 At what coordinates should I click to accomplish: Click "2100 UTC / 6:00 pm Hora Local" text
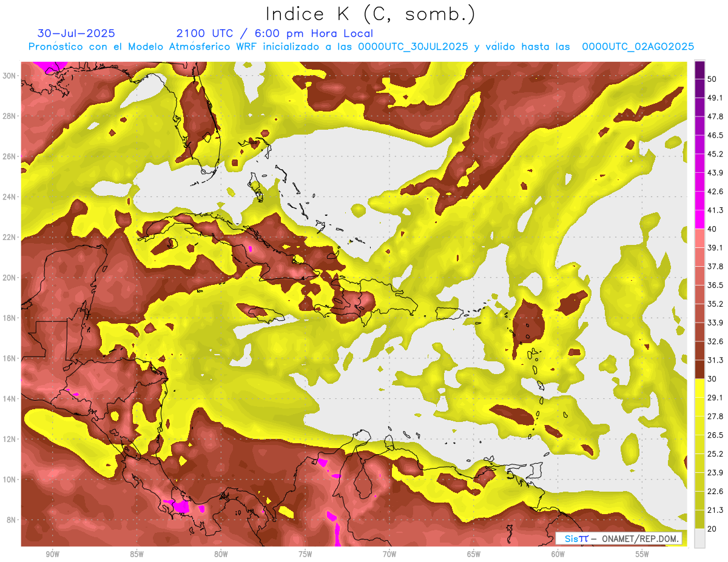(x=274, y=33)
